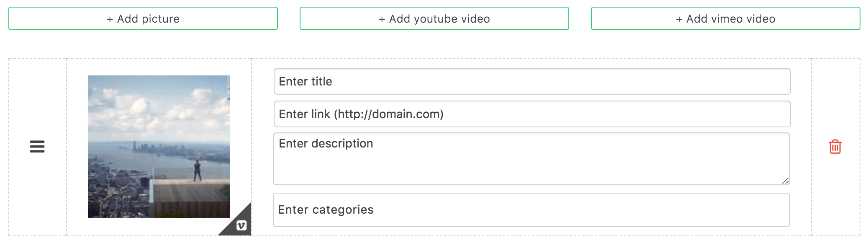The image size is (868, 243).
Task: Click the "Enter title" placeholder text
Action: point(305,81)
